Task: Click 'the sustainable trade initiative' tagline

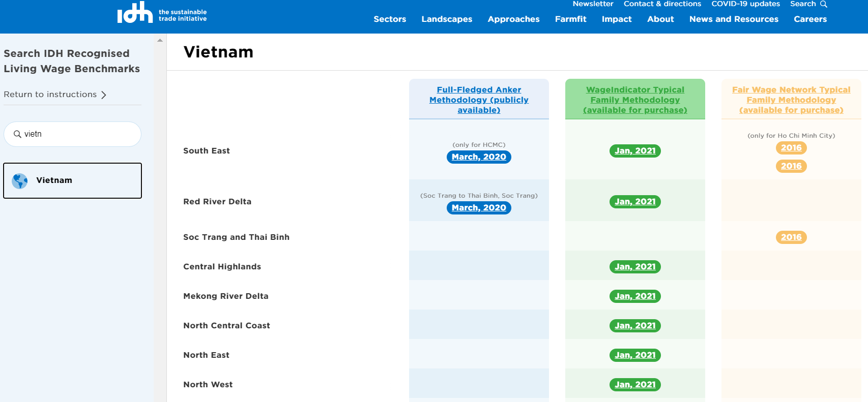Action: [183, 15]
